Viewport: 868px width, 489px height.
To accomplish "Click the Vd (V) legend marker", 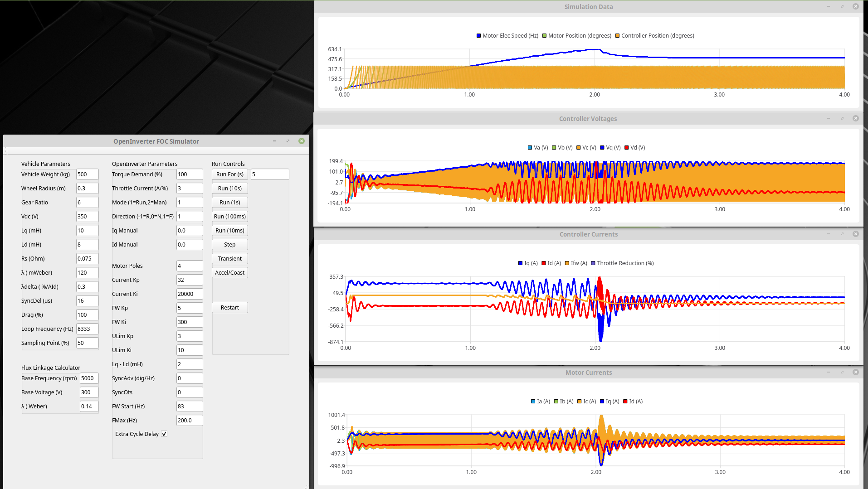I will click(x=627, y=148).
